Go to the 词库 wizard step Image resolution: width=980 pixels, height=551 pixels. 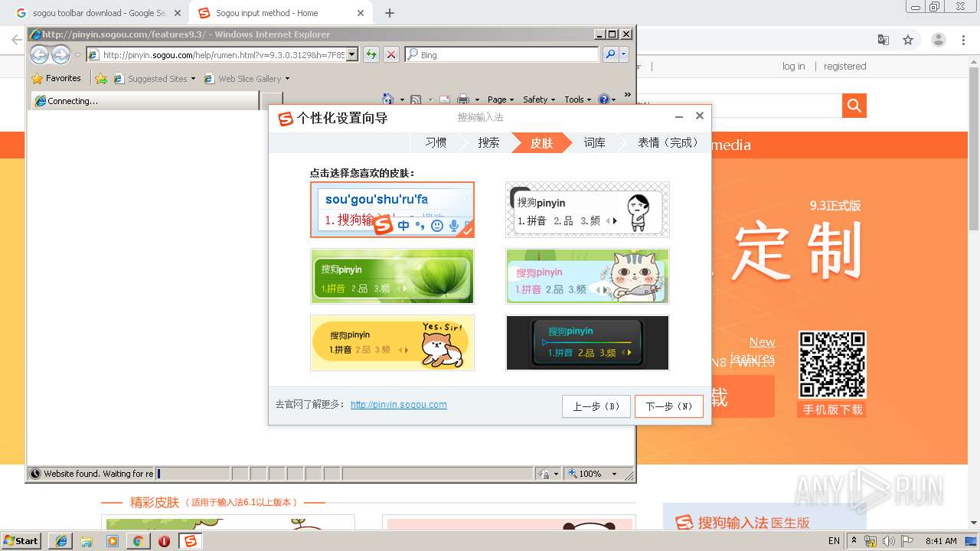coord(594,142)
